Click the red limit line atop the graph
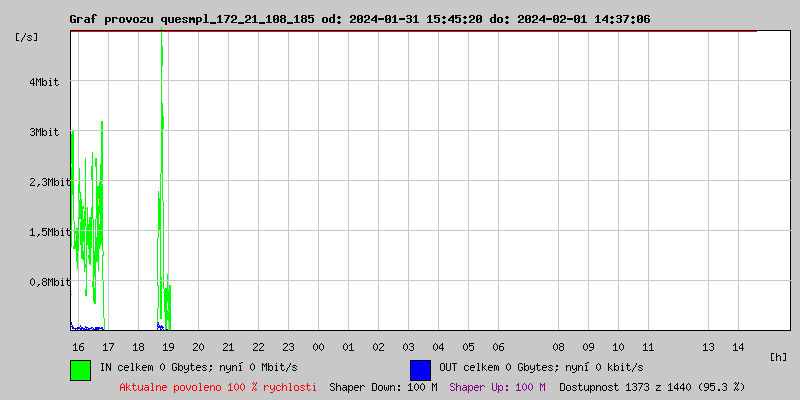The height and width of the screenshot is (400, 800). (x=413, y=31)
